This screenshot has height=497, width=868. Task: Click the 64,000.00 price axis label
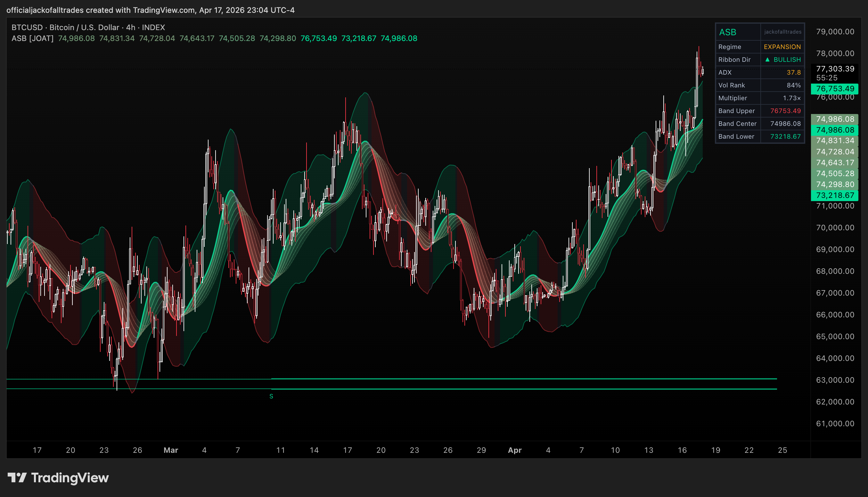coord(835,358)
